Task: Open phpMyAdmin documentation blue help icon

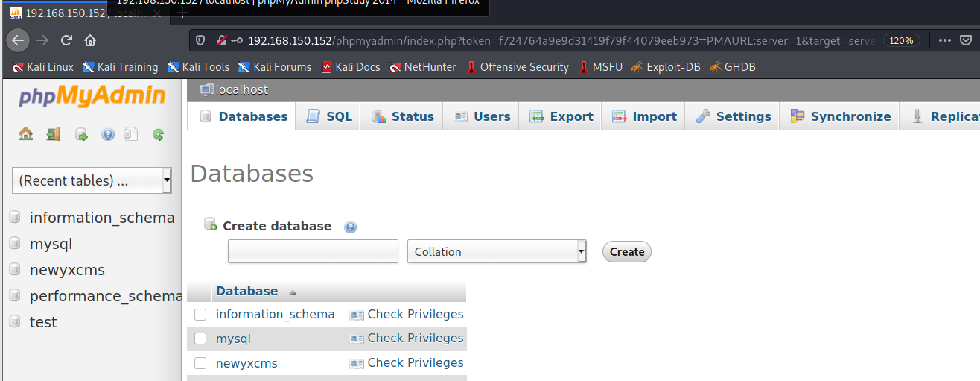Action: point(108,134)
